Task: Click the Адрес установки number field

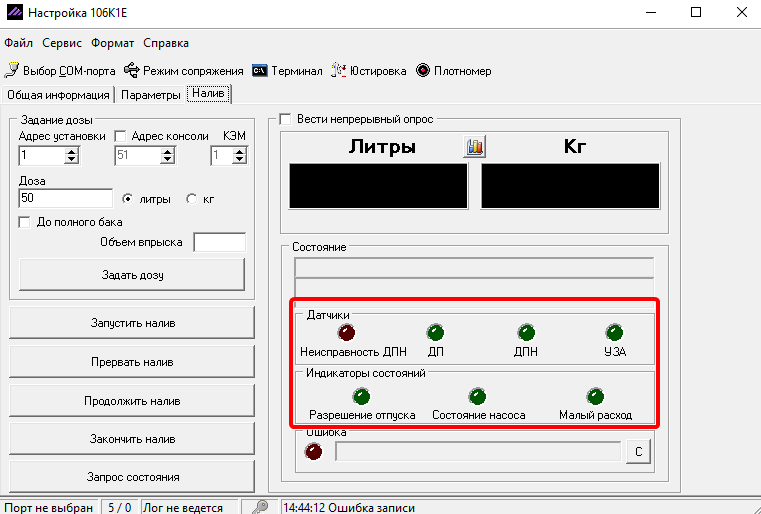Action: 42,156
